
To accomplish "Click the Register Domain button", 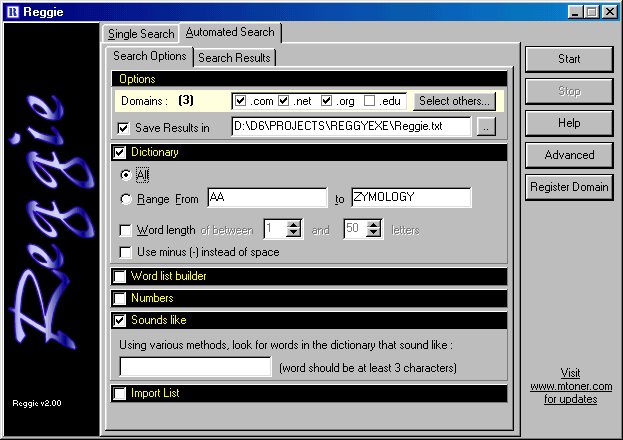I will tap(569, 187).
